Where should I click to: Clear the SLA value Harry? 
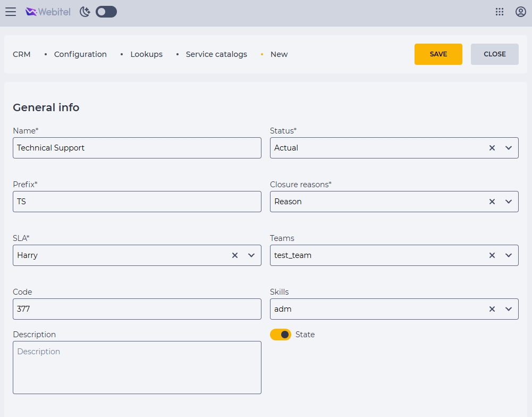pos(235,255)
